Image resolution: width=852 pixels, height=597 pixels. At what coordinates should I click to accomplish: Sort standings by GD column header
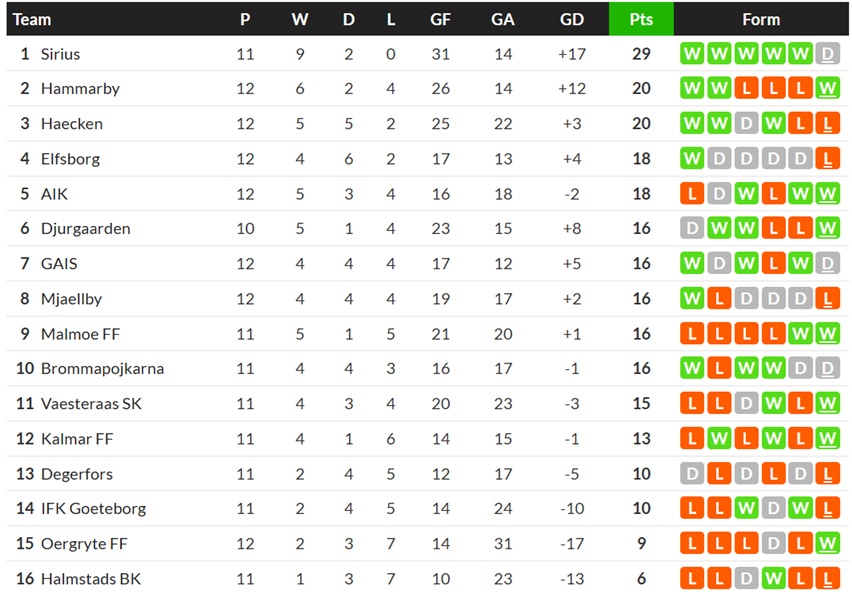click(x=572, y=20)
